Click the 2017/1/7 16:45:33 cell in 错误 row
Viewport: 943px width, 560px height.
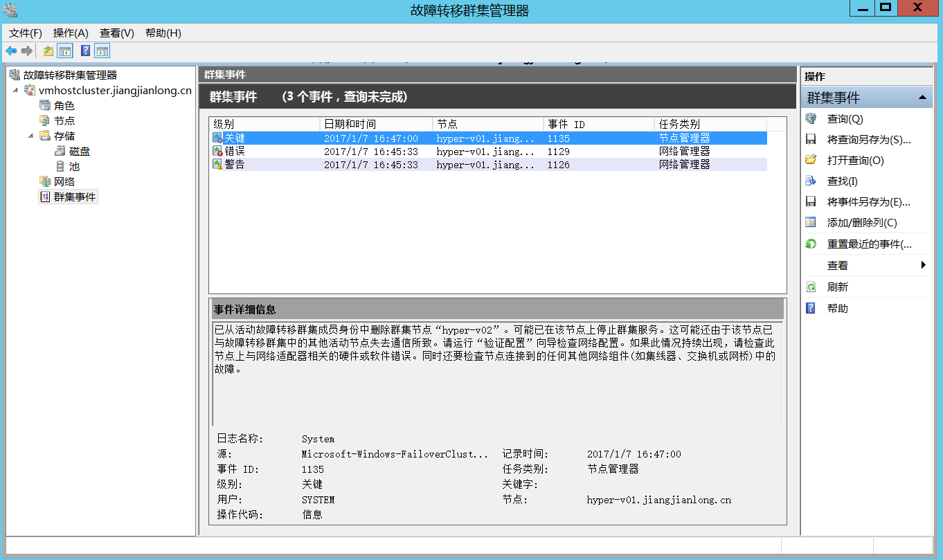coord(371,151)
